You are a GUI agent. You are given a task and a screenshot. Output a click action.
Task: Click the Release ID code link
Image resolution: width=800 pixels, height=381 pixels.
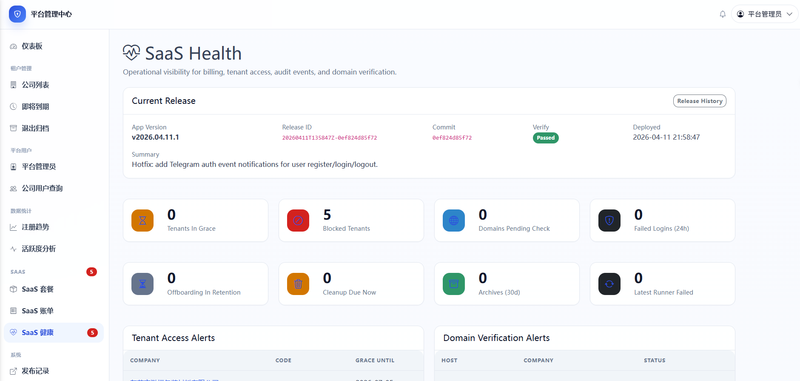330,138
